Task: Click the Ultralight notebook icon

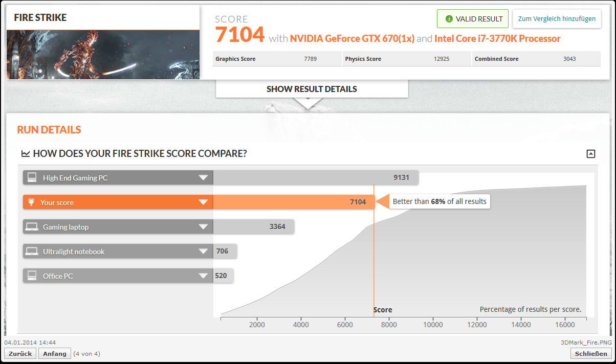Action: (x=32, y=251)
